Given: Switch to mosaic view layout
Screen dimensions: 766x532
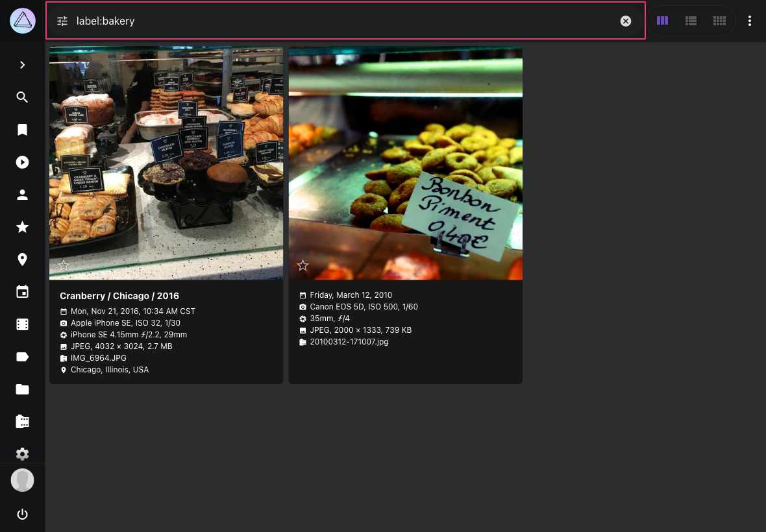Looking at the screenshot, I should [x=719, y=21].
